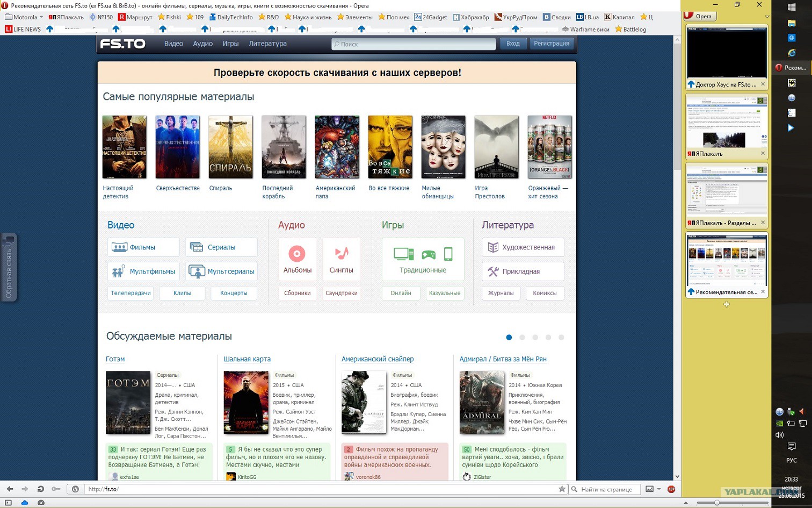Expand the Motorola bookmarks folder
Image resolution: width=812 pixels, height=508 pixels.
pyautogui.click(x=24, y=17)
